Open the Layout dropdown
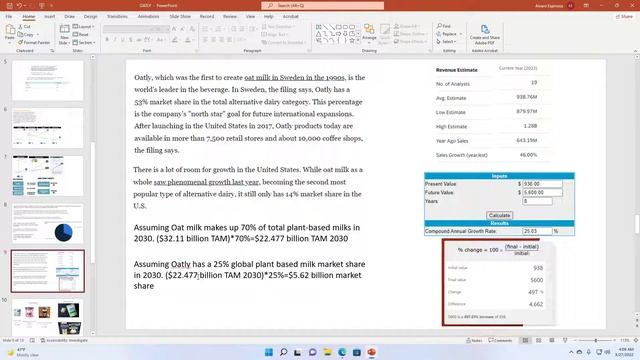 tap(83, 27)
